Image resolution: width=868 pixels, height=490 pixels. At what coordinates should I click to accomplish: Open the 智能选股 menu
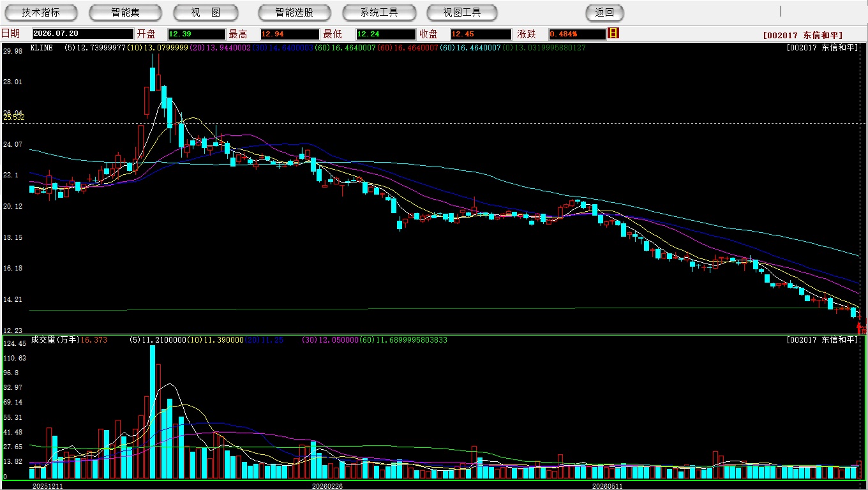pos(294,12)
